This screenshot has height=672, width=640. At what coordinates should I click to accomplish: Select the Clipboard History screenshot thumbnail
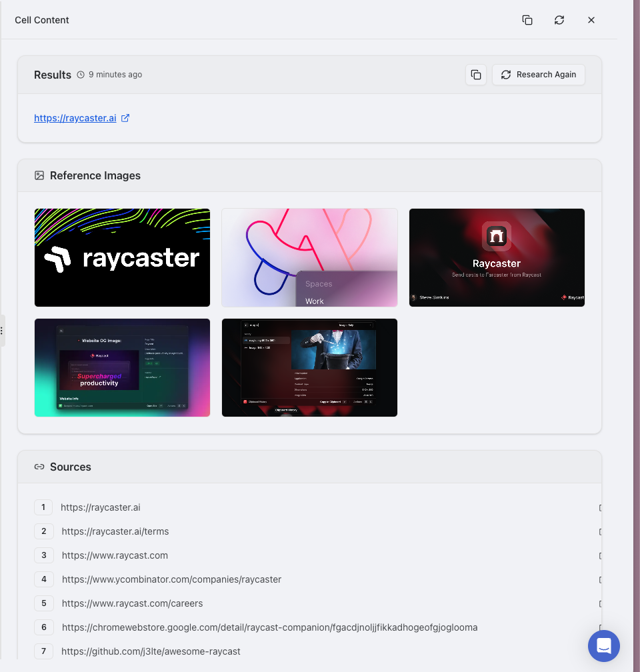(x=309, y=367)
